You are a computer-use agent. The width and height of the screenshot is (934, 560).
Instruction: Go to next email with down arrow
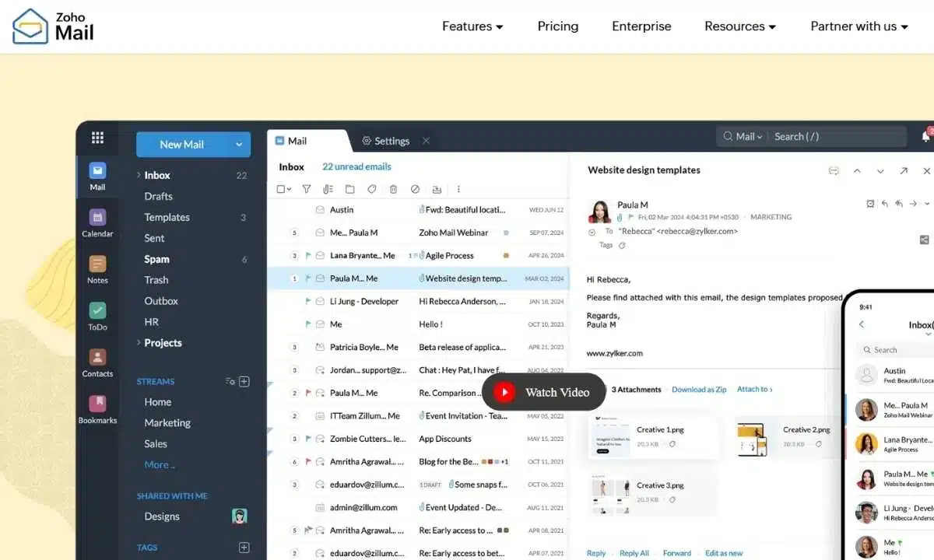pos(880,170)
